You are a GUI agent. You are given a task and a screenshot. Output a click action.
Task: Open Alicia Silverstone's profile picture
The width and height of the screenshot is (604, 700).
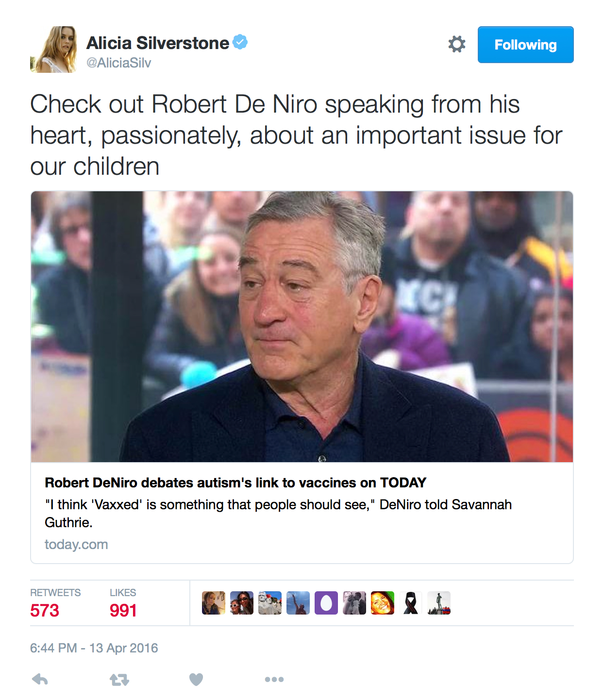[x=53, y=50]
